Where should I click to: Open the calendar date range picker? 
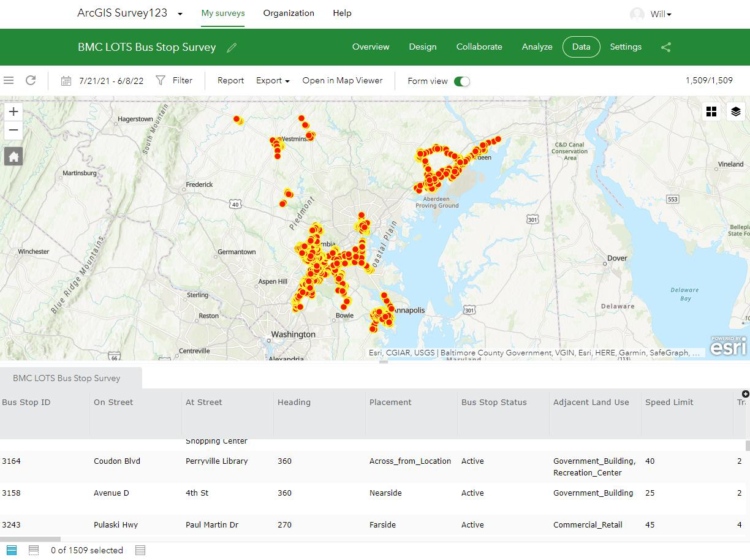pyautogui.click(x=66, y=81)
